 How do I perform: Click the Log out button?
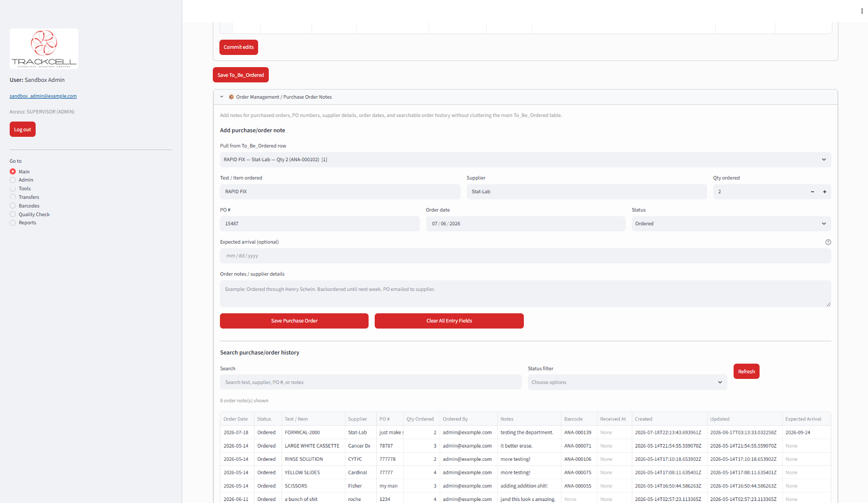point(22,129)
